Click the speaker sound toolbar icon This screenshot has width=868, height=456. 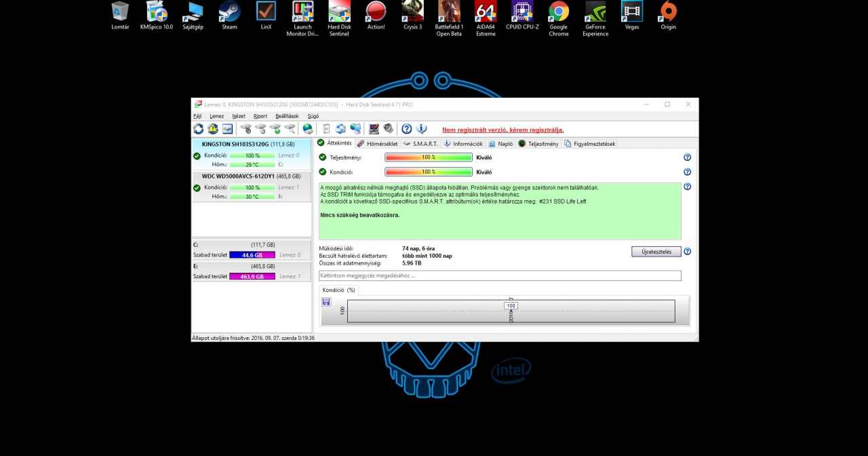pos(389,129)
